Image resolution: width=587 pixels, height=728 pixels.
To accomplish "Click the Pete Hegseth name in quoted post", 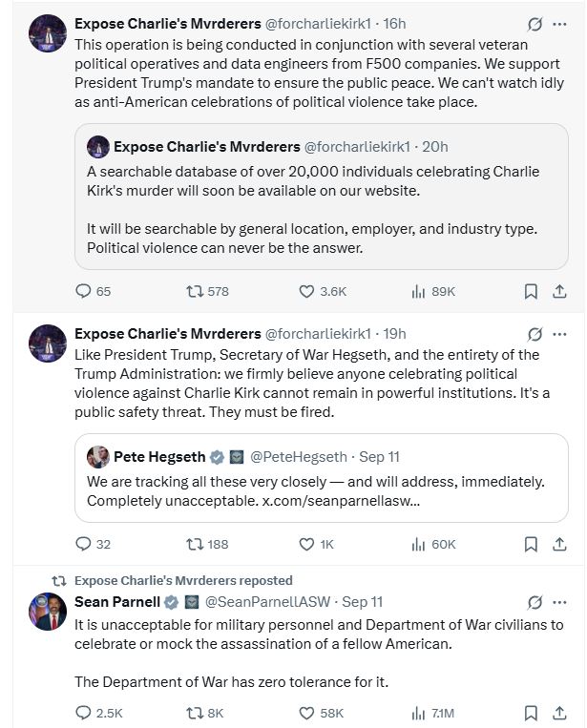I will tap(159, 456).
